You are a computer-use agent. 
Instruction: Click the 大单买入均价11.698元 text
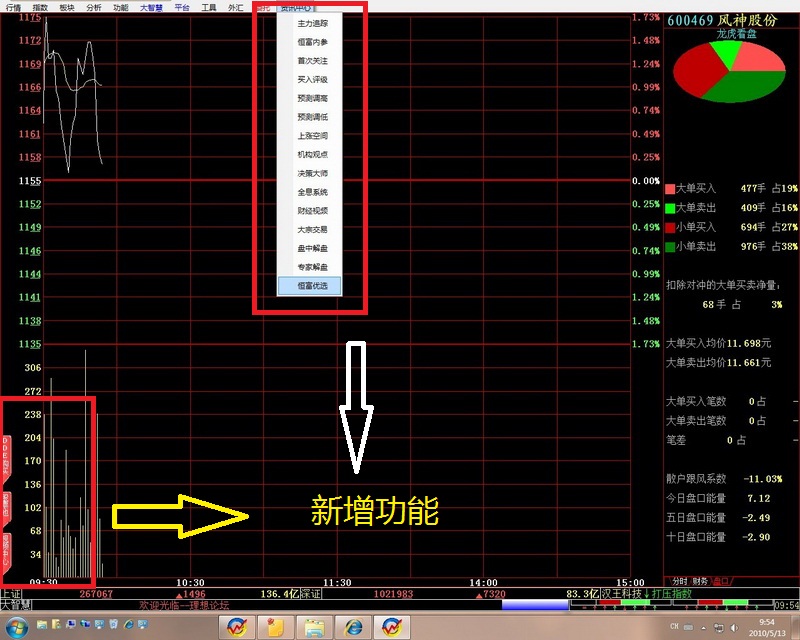(718, 343)
